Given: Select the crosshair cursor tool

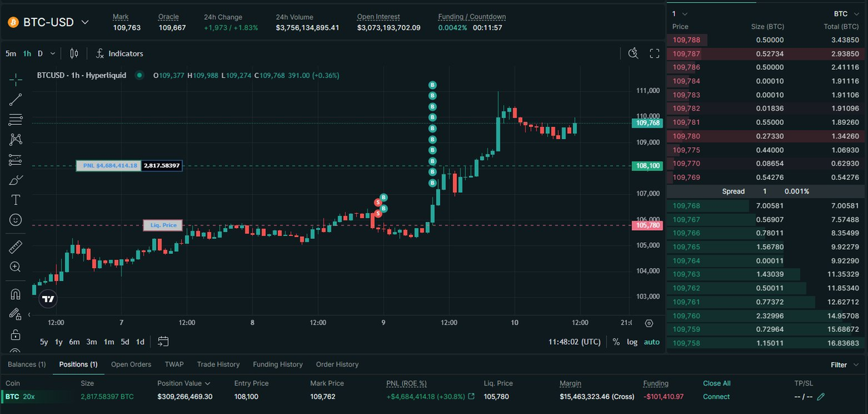Looking at the screenshot, I should pyautogui.click(x=15, y=80).
